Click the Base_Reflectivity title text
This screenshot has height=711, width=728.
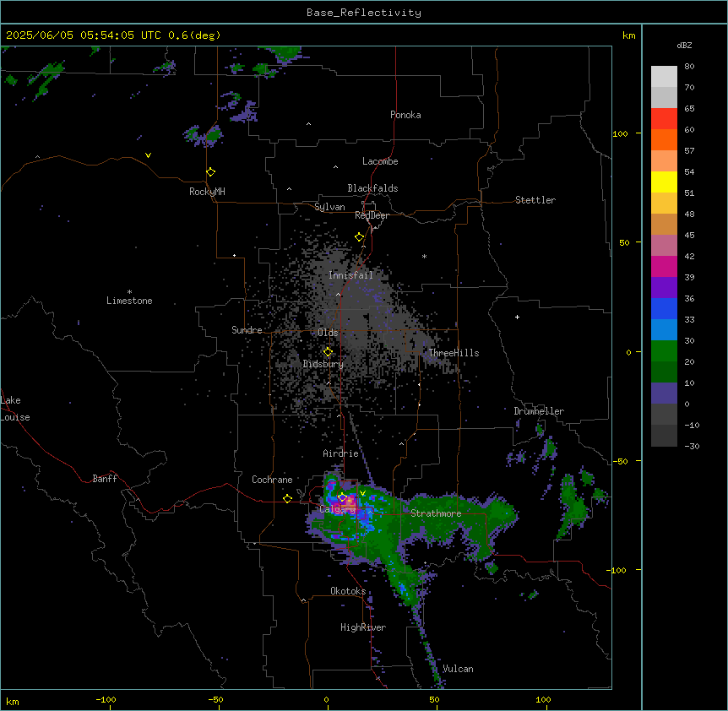pyautogui.click(x=364, y=13)
